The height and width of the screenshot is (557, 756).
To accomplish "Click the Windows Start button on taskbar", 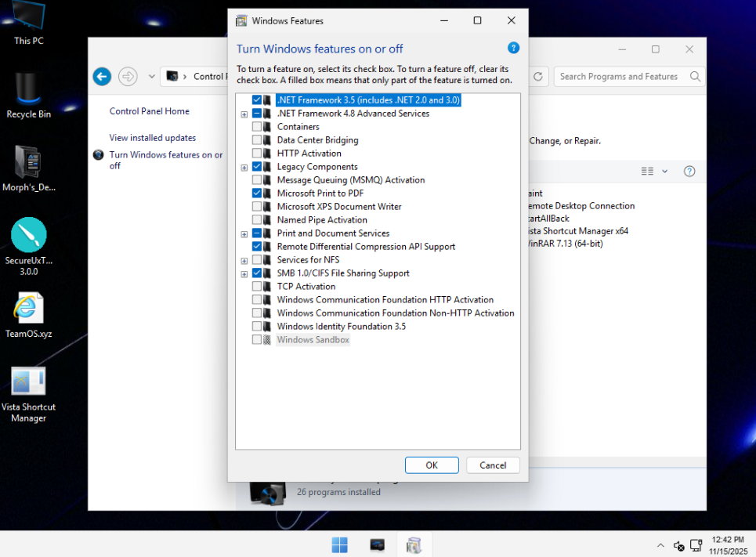I will pyautogui.click(x=340, y=544).
